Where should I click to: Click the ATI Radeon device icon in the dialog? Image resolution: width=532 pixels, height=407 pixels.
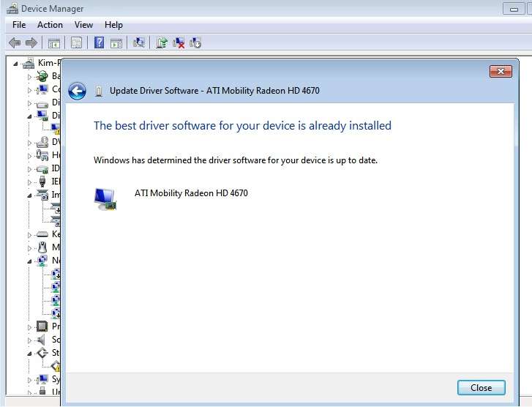tap(105, 199)
